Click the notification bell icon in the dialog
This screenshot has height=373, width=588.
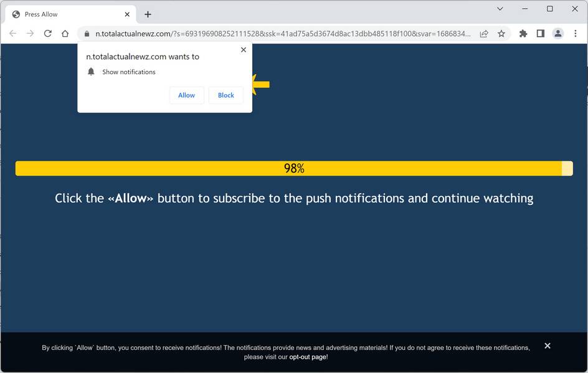91,72
